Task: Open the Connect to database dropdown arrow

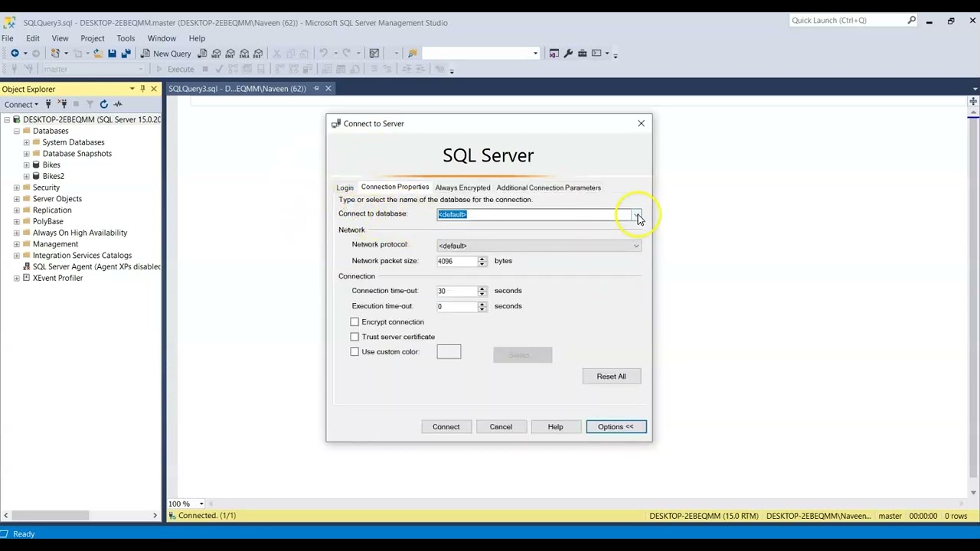Action: click(636, 214)
